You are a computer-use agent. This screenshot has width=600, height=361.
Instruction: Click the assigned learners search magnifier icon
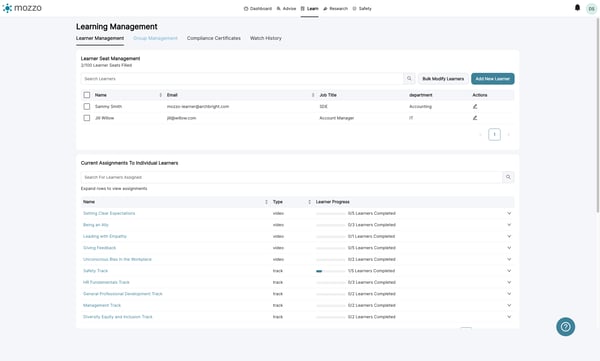(x=508, y=177)
